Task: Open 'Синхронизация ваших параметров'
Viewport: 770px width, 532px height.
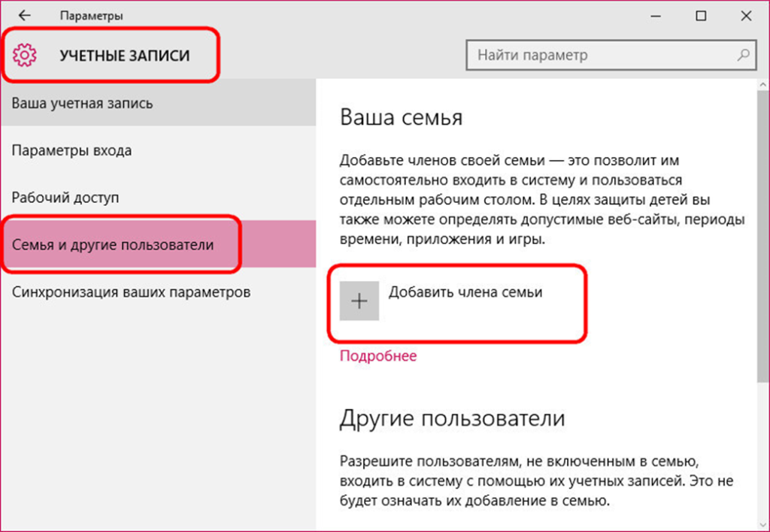Action: (158, 292)
